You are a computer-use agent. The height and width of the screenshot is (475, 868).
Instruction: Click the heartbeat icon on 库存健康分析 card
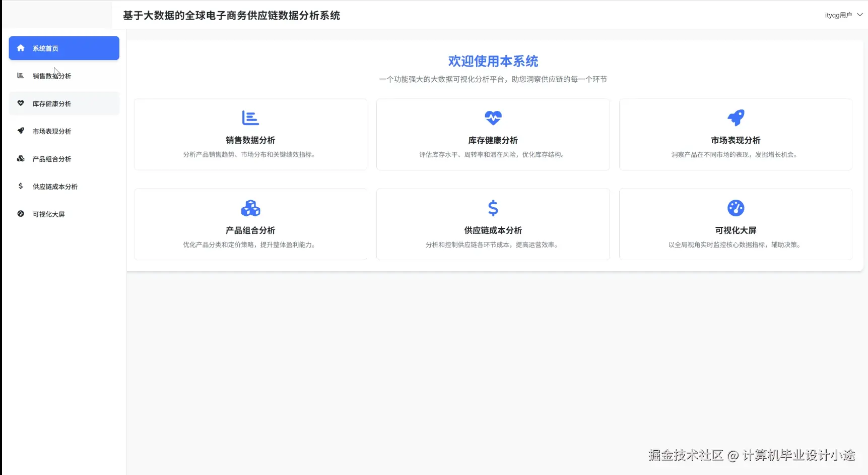pyautogui.click(x=493, y=117)
